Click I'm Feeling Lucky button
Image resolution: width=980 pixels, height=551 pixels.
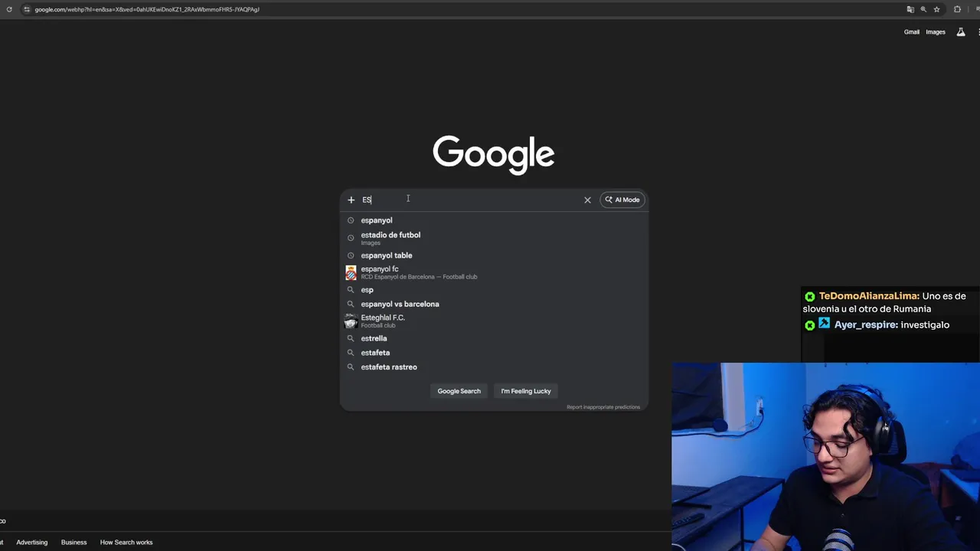526,391
